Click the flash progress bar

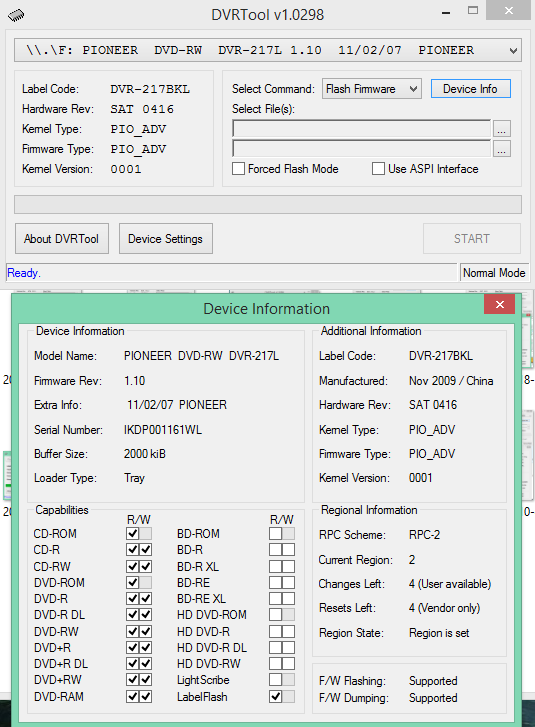pos(268,204)
